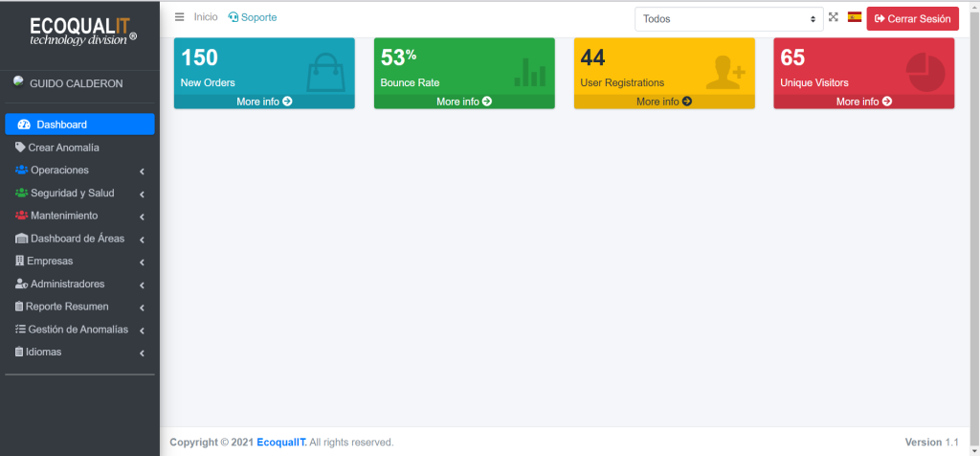Expand the Operaciones sidebar menu

click(79, 171)
